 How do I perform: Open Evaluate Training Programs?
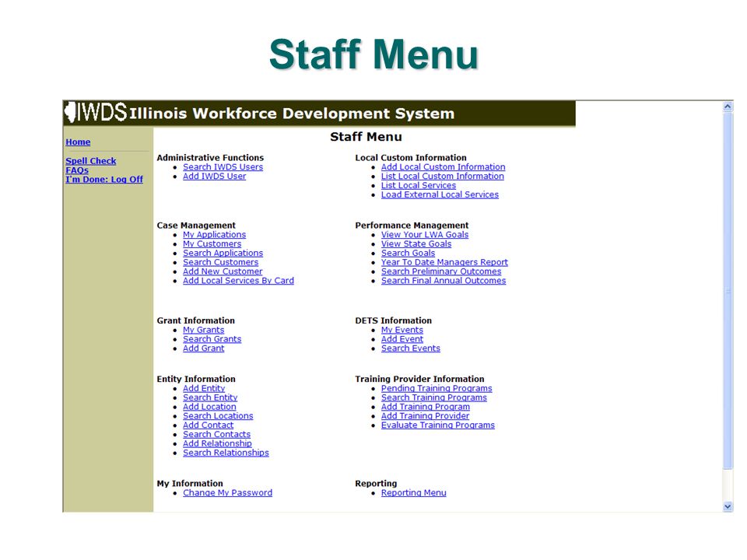tap(438, 425)
